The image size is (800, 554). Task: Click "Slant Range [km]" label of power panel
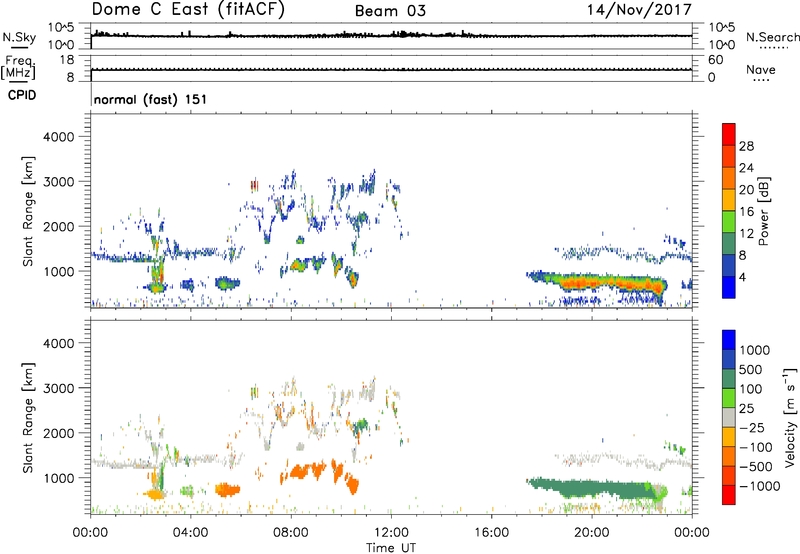click(x=28, y=211)
